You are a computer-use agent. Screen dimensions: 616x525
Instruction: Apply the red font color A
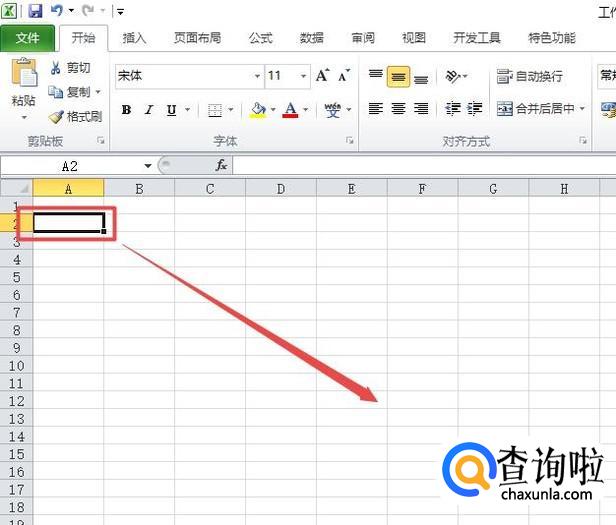point(290,110)
